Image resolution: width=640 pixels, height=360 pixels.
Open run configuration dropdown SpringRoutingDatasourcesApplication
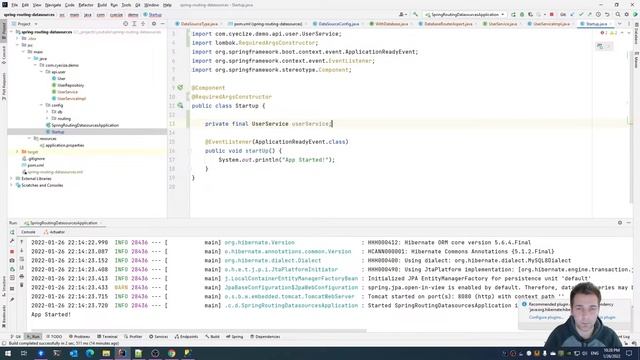465,14
